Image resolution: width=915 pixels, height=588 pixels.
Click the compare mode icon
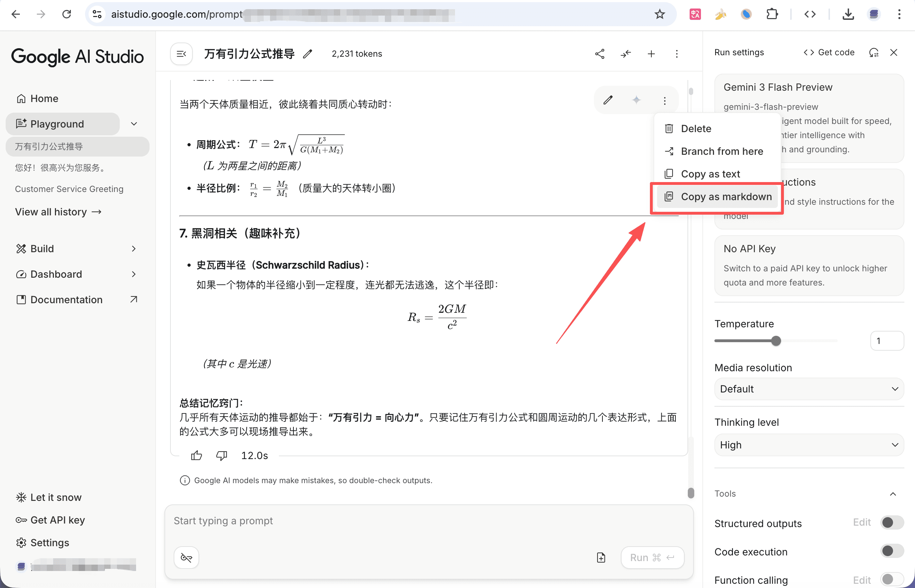click(x=625, y=54)
